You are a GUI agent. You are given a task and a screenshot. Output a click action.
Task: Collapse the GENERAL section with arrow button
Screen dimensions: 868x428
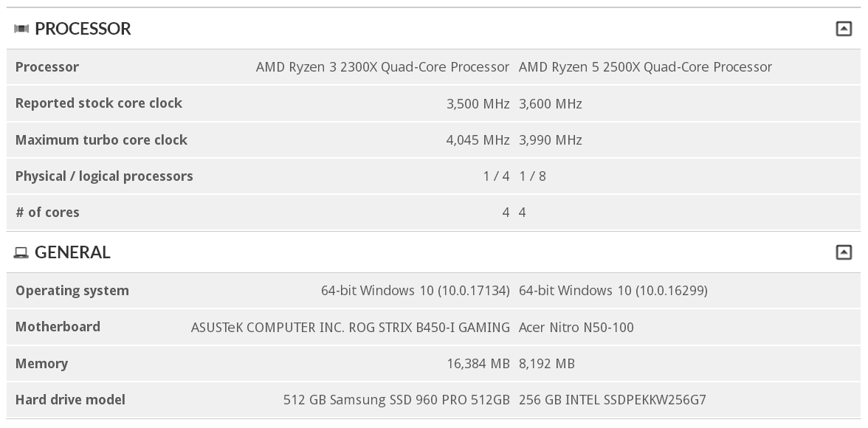tap(843, 252)
